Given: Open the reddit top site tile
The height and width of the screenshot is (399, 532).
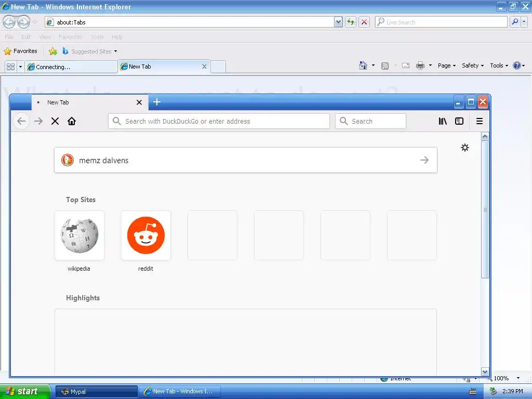Looking at the screenshot, I should 146,235.
